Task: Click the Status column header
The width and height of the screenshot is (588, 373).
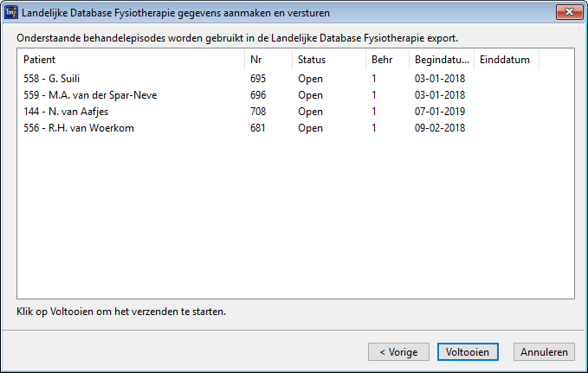Action: (x=328, y=60)
